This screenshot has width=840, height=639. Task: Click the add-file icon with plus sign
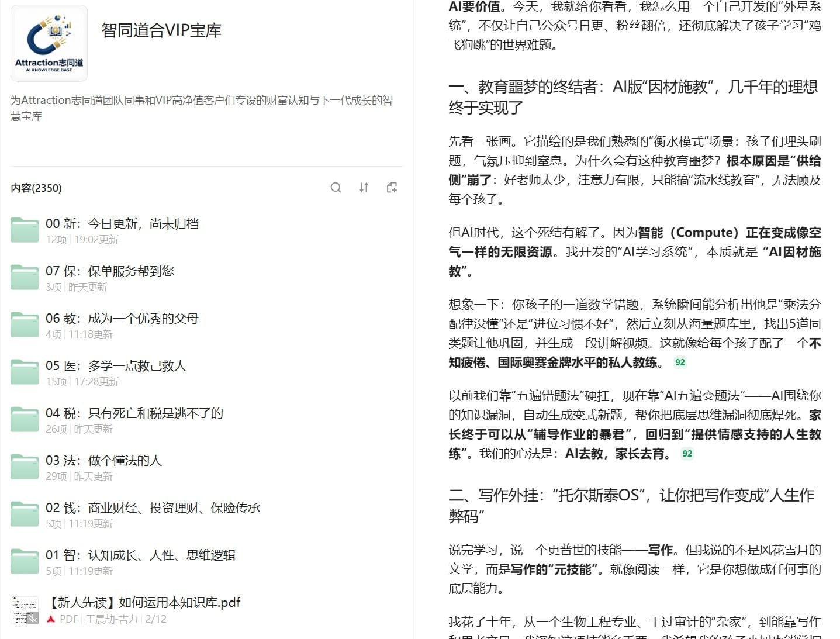pyautogui.click(x=392, y=188)
